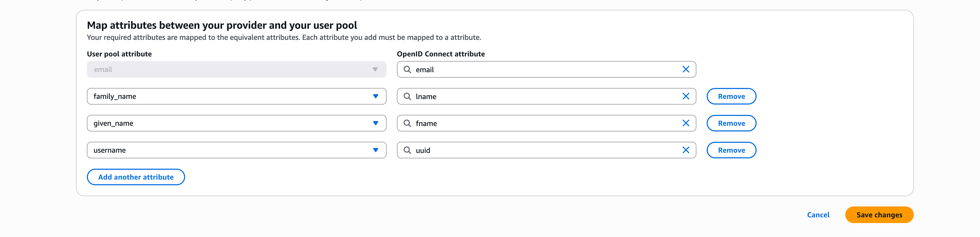The width and height of the screenshot is (980, 237).
Task: Cancel the attribute mapping changes
Action: coord(818,214)
